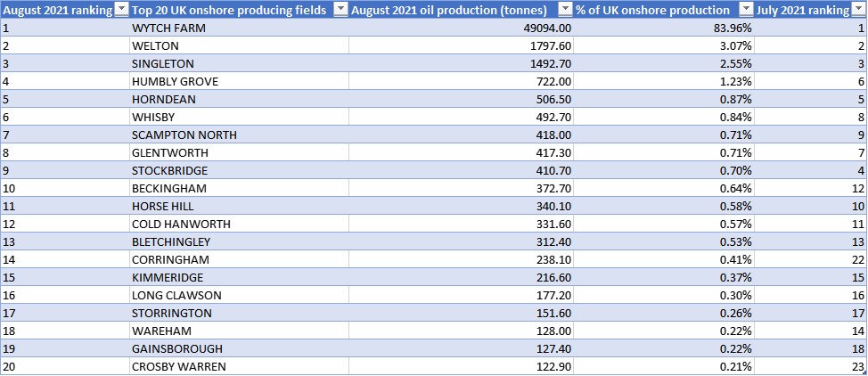Expand the July 2021 ranking filter dropdown
This screenshot has width=868, height=376.
[x=859, y=10]
